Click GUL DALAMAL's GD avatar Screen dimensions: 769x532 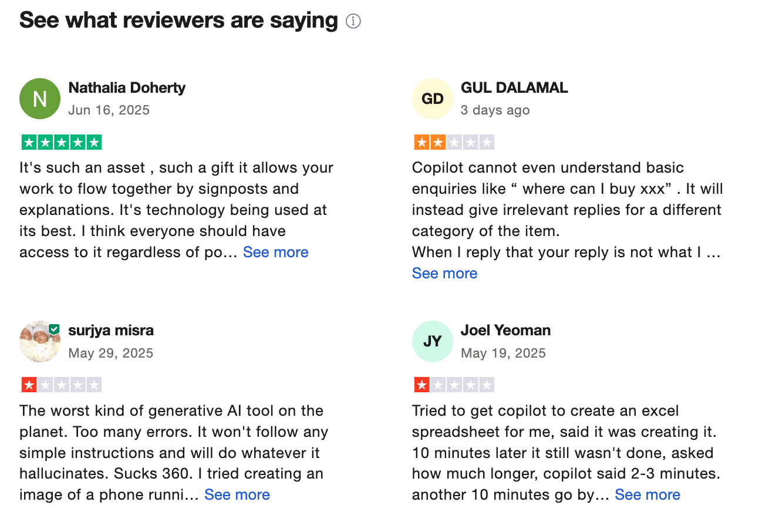pos(433,99)
